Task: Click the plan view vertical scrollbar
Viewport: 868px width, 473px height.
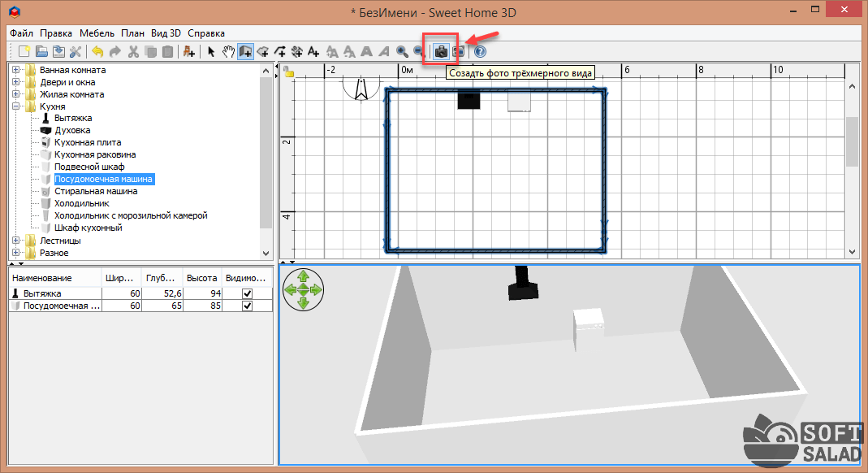Action: (852, 141)
